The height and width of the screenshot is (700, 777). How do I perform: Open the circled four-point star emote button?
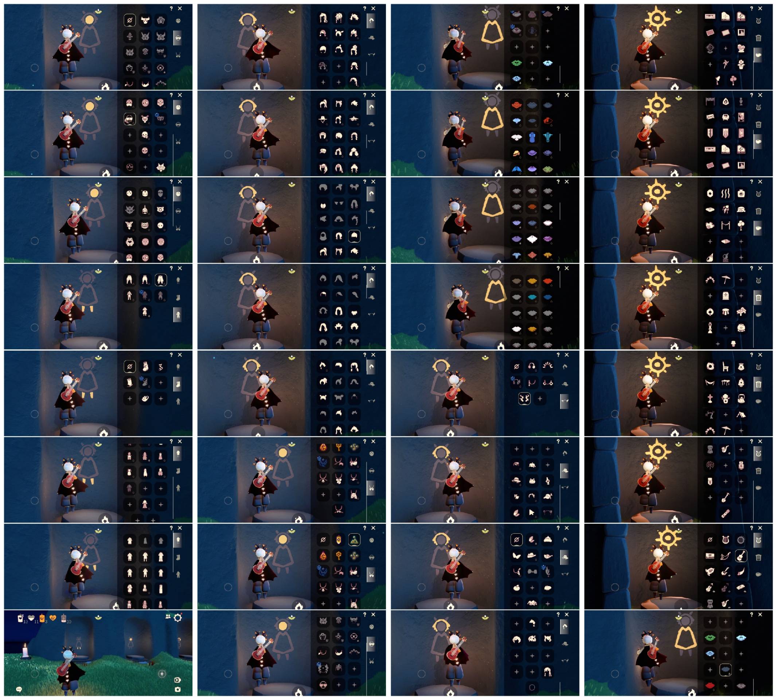click(x=162, y=674)
